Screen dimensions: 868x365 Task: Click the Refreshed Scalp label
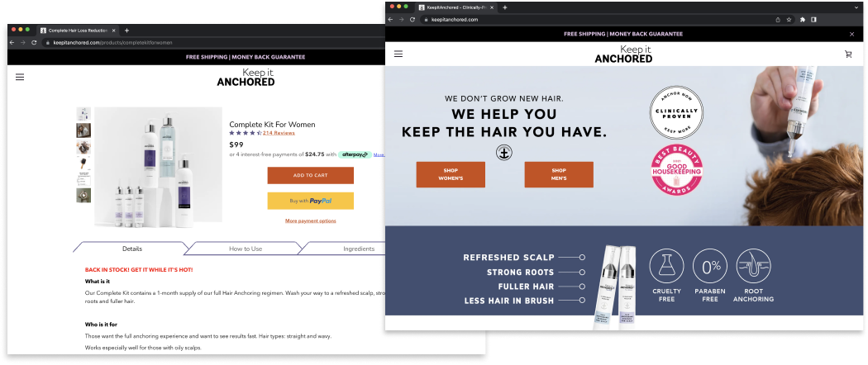tap(508, 258)
